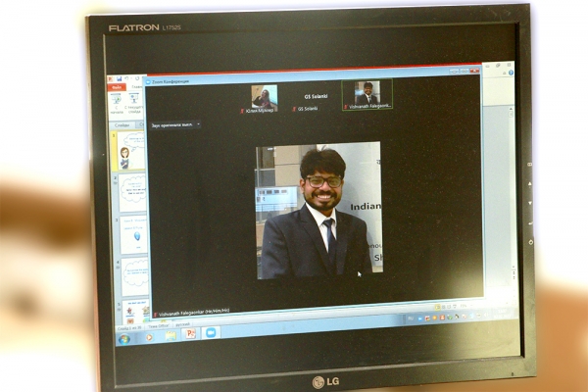Select slide 1 thumbnail in PowerPoint

pyautogui.click(x=130, y=152)
